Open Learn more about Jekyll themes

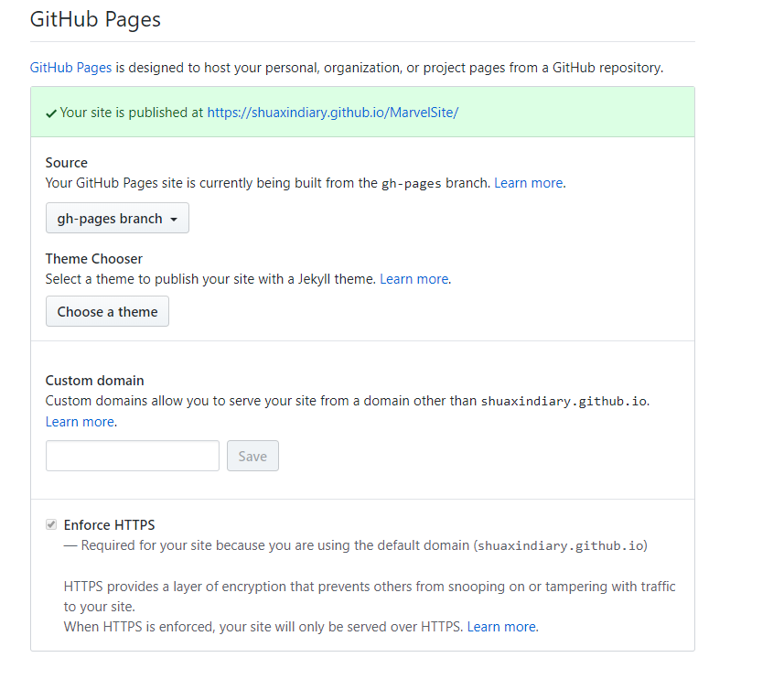(413, 279)
